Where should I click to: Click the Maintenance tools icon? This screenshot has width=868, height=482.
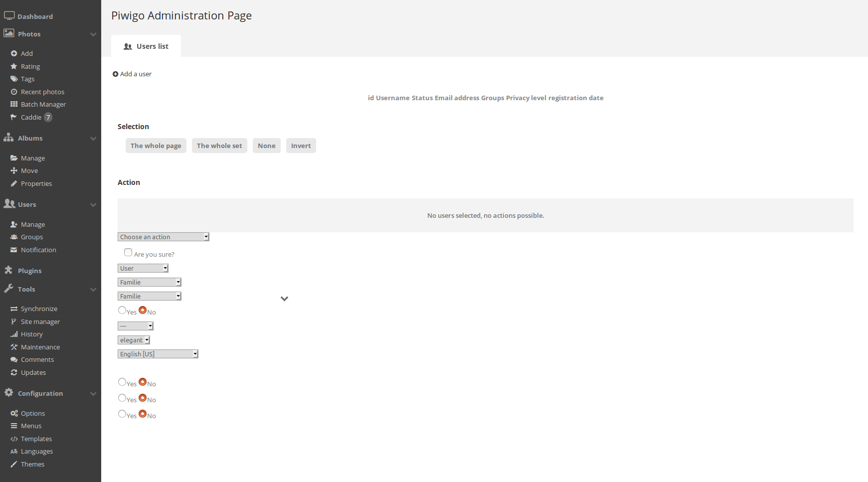point(14,347)
